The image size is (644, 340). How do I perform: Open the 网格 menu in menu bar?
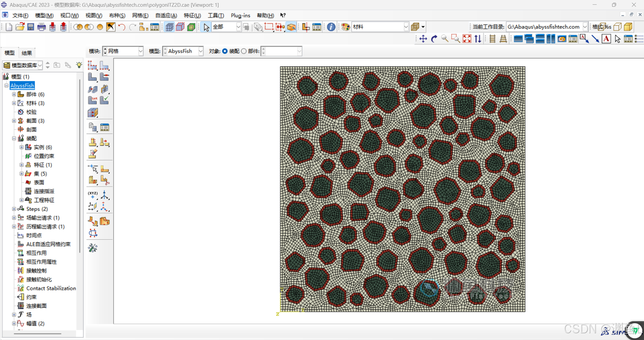[140, 15]
